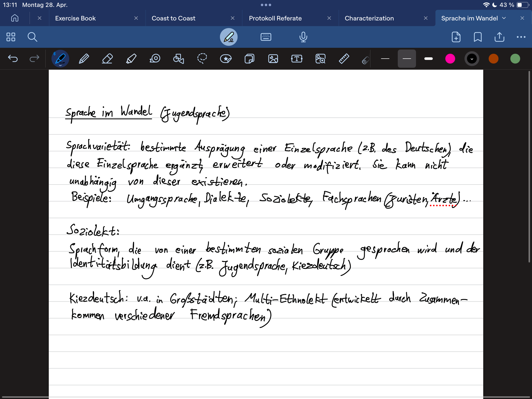The image size is (532, 399).
Task: Redo the last undone action
Action: [x=34, y=59]
